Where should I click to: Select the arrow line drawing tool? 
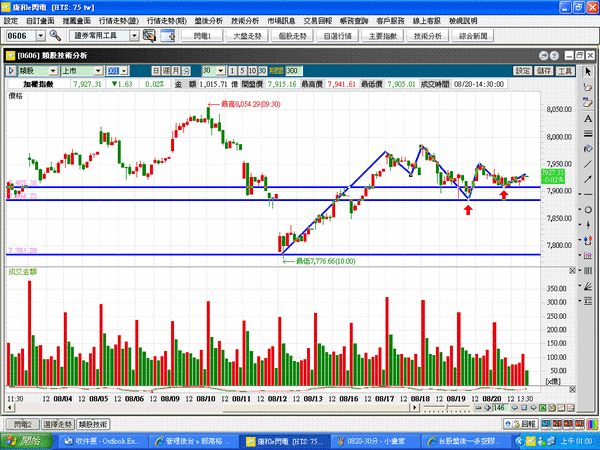[x=588, y=179]
